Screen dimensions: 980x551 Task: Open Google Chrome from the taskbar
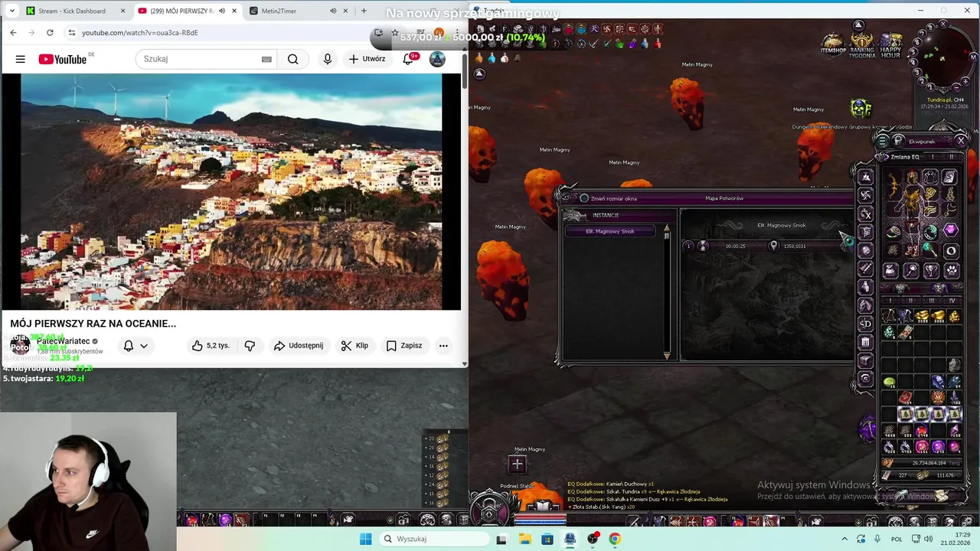pos(615,539)
